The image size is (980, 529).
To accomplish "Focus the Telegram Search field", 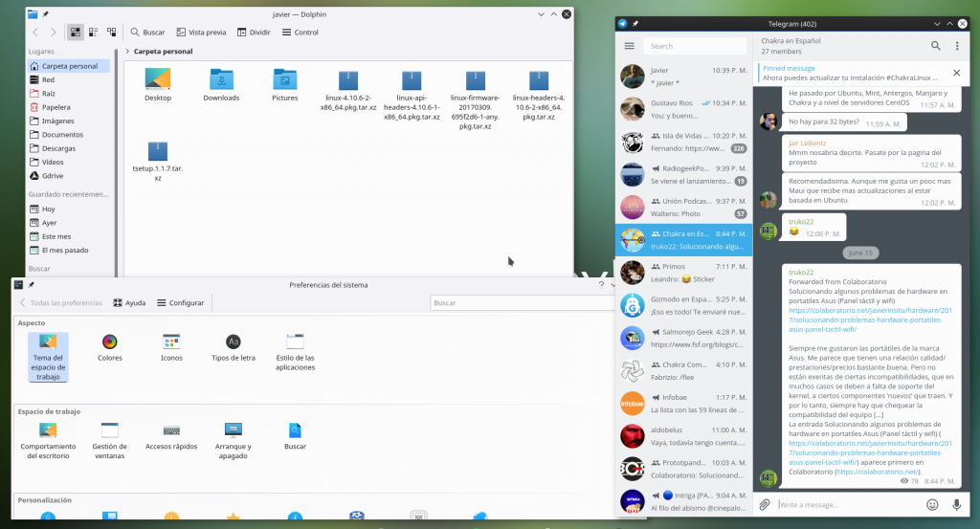I will [695, 46].
